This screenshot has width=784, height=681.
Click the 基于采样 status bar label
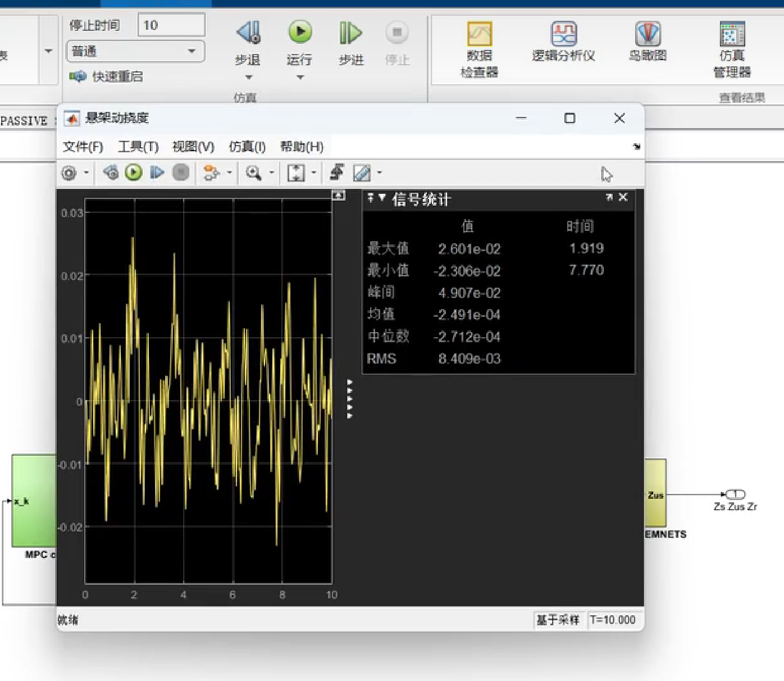coord(558,620)
